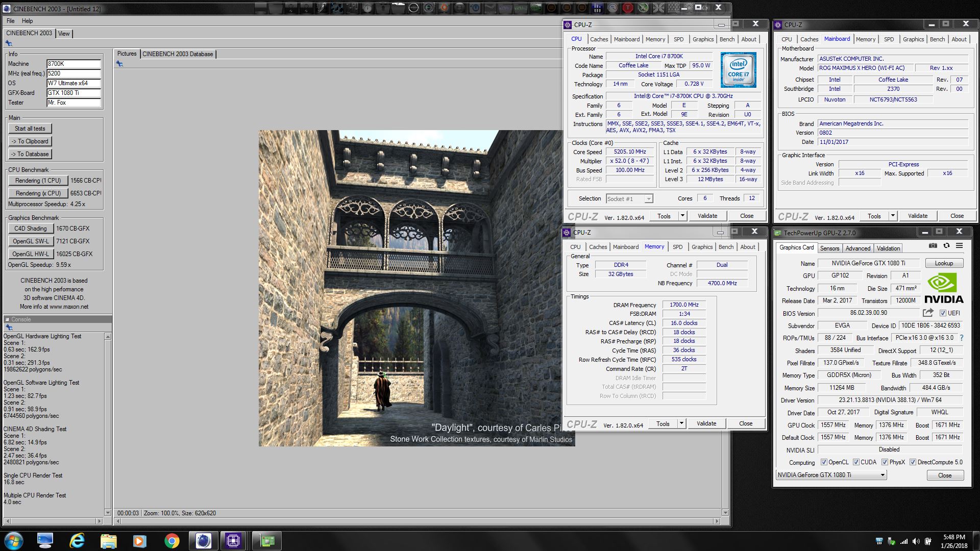Click the To Clipboard button
Viewport: 980px width, 551px height.
(x=30, y=141)
